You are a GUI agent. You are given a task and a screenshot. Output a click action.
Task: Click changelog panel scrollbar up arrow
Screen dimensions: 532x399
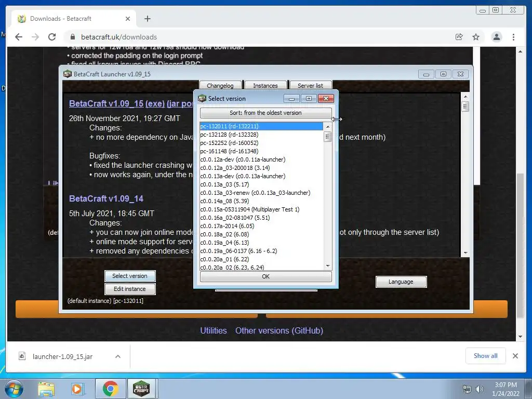pos(465,97)
